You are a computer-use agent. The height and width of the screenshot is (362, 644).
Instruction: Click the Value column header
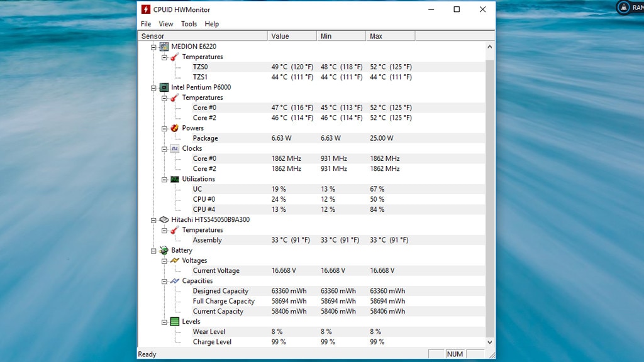[292, 36]
